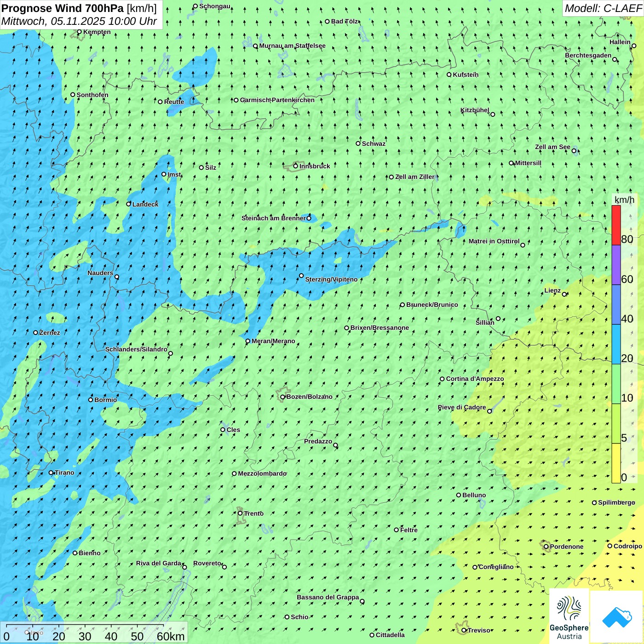Click the Tirano city label
The width and height of the screenshot is (644, 644).
64,472
